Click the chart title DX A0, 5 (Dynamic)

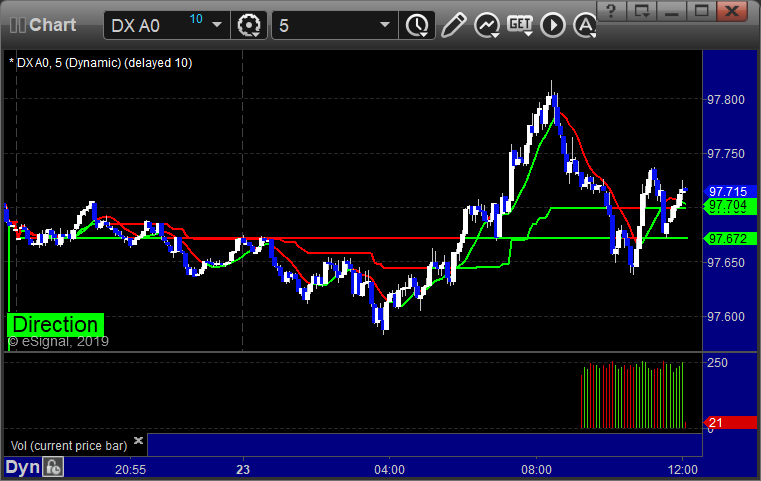(x=68, y=63)
